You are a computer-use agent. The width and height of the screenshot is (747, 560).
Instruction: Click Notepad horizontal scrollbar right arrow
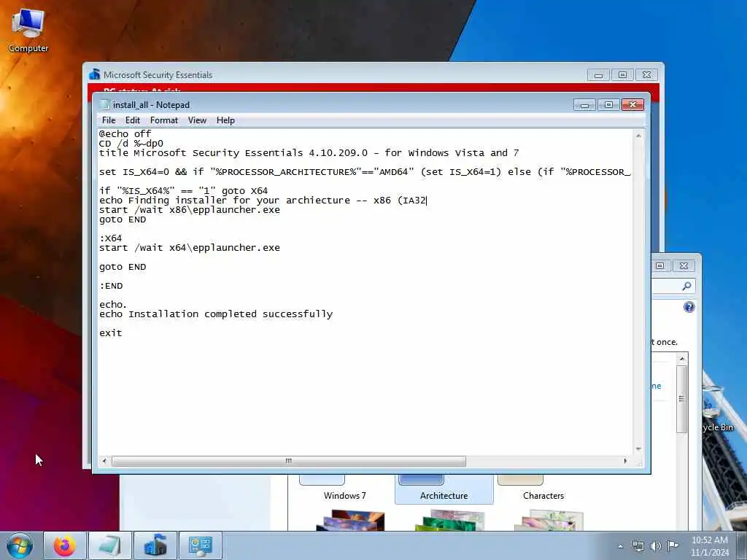point(625,461)
